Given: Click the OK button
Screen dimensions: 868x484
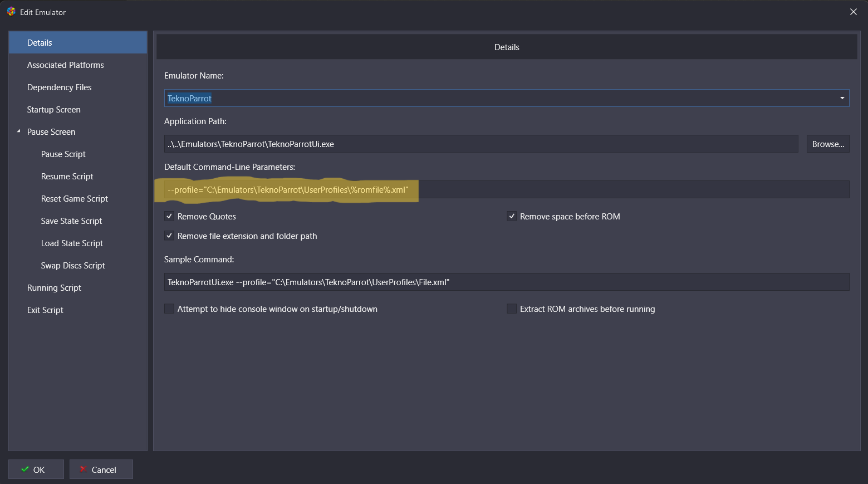Looking at the screenshot, I should pos(36,469).
